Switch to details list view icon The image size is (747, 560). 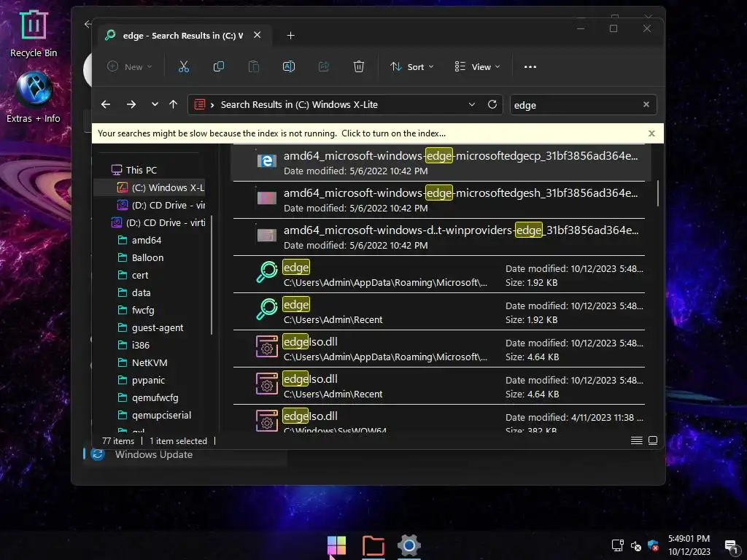tap(636, 440)
